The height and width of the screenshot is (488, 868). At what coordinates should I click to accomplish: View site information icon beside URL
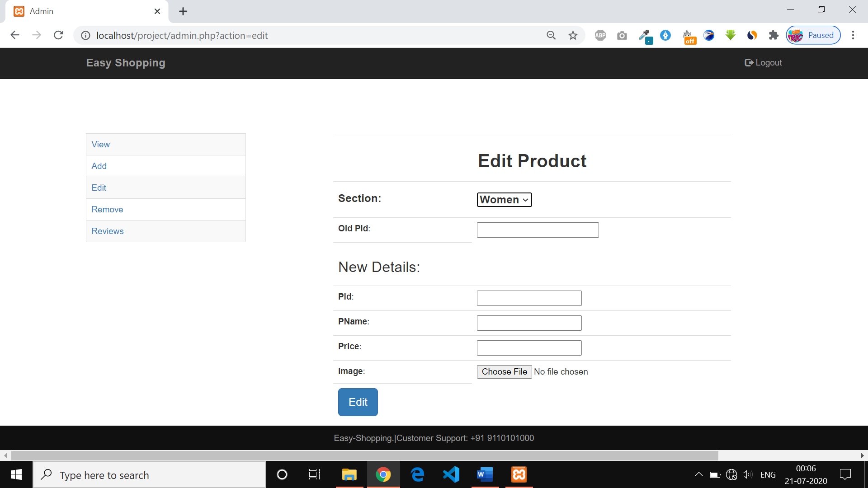85,35
